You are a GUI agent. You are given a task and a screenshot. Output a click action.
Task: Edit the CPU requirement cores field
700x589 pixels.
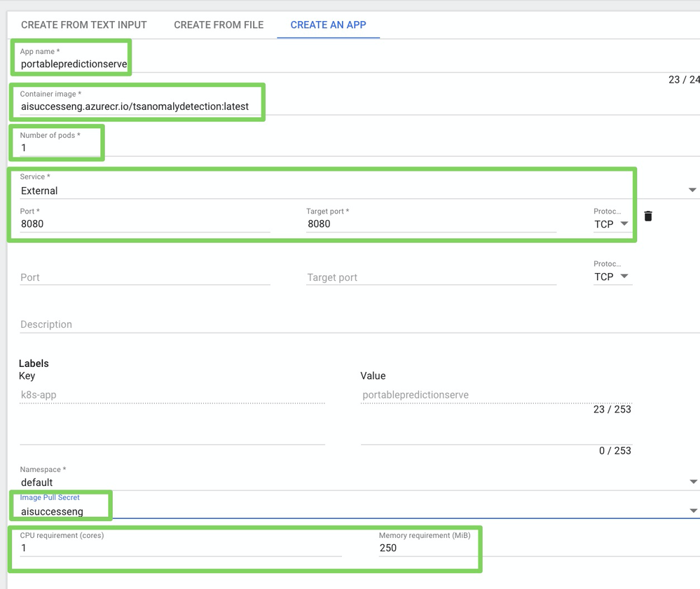(x=180, y=548)
